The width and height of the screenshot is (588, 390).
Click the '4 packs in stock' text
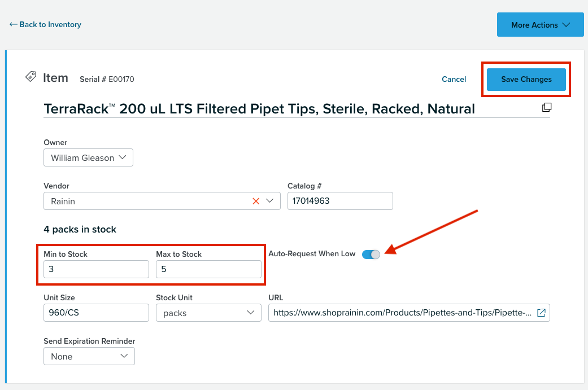[80, 229]
